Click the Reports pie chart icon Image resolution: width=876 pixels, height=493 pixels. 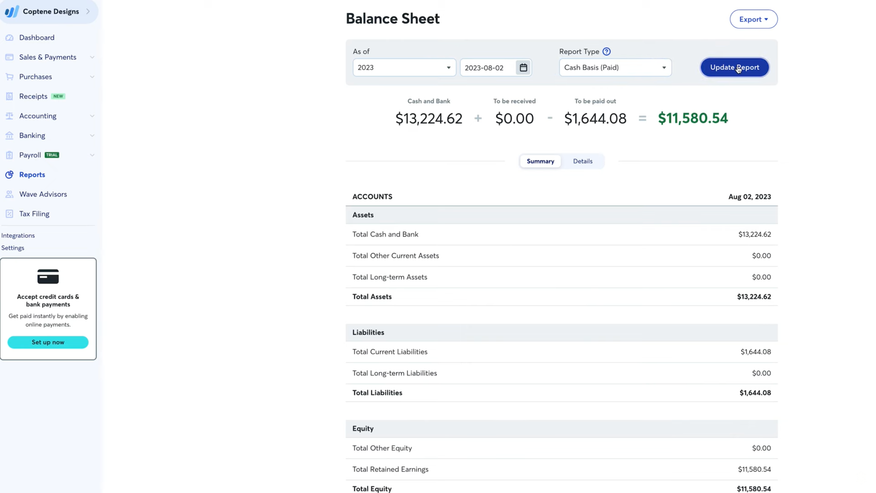(x=10, y=175)
